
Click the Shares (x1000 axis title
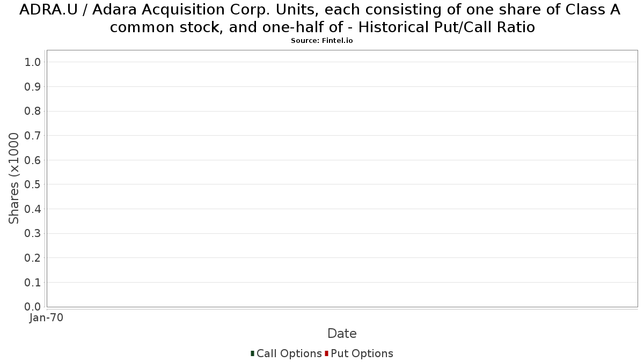pos(14,179)
